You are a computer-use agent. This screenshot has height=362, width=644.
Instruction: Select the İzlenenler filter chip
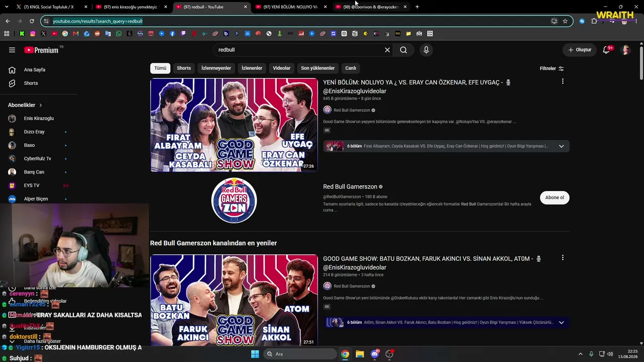pyautogui.click(x=252, y=68)
